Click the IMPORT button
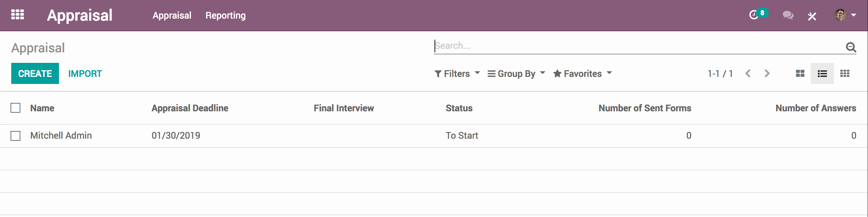Screen dimensions: 868x217 coord(85,73)
